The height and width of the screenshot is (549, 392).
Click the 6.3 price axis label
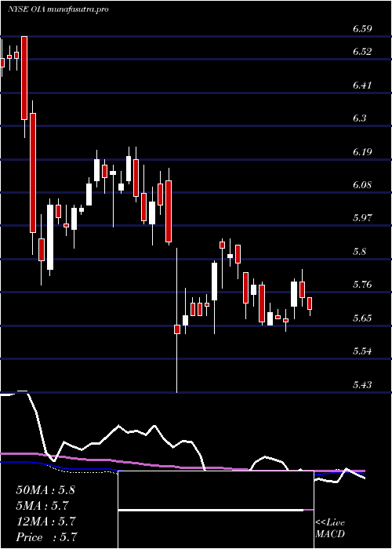359,118
